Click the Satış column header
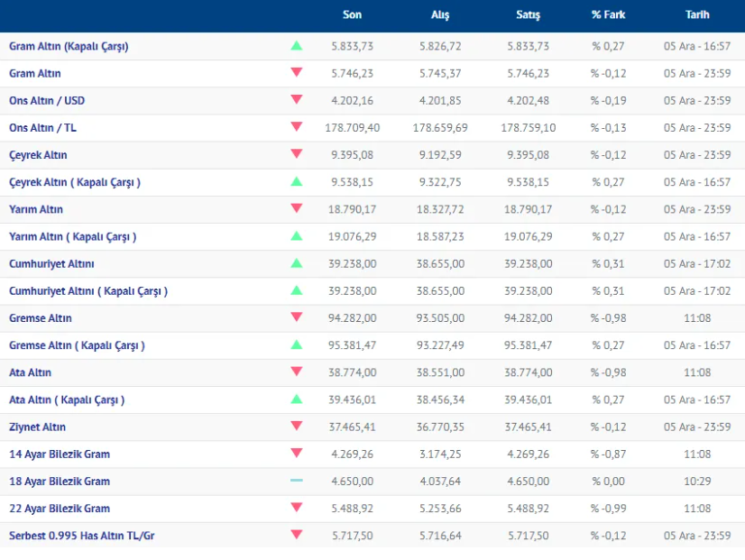The height and width of the screenshot is (560, 745). point(528,15)
